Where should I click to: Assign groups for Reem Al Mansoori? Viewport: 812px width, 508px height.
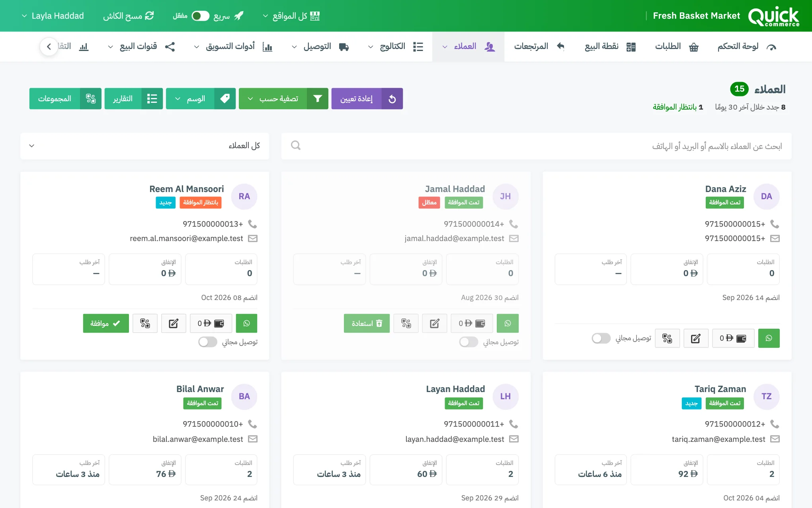[145, 323]
